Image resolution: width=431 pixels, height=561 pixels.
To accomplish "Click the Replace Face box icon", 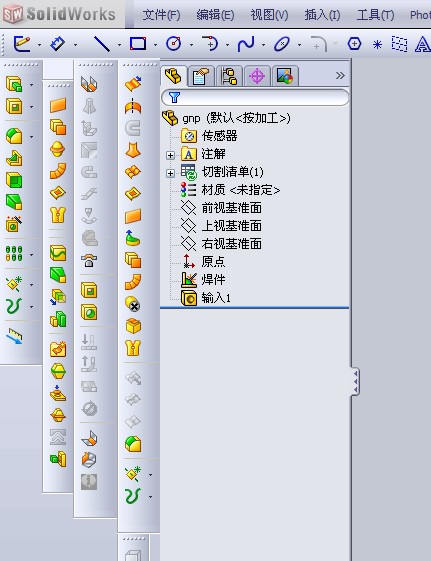I will click(x=133, y=326).
